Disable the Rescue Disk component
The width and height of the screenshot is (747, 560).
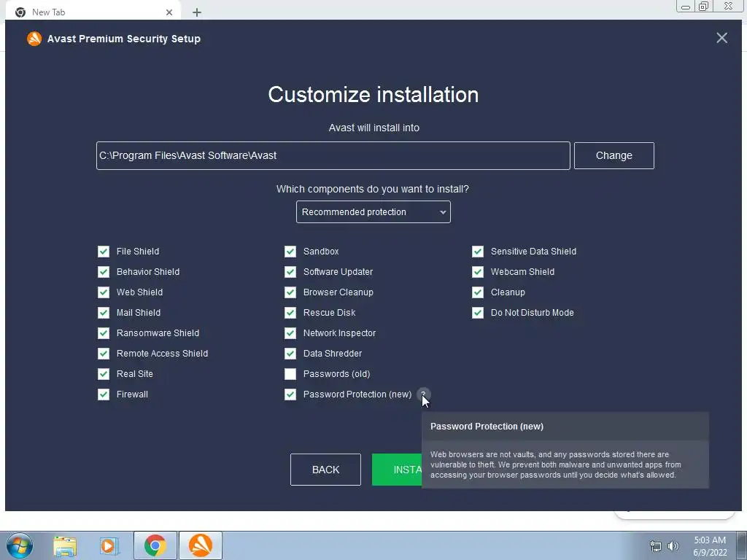[x=290, y=313]
